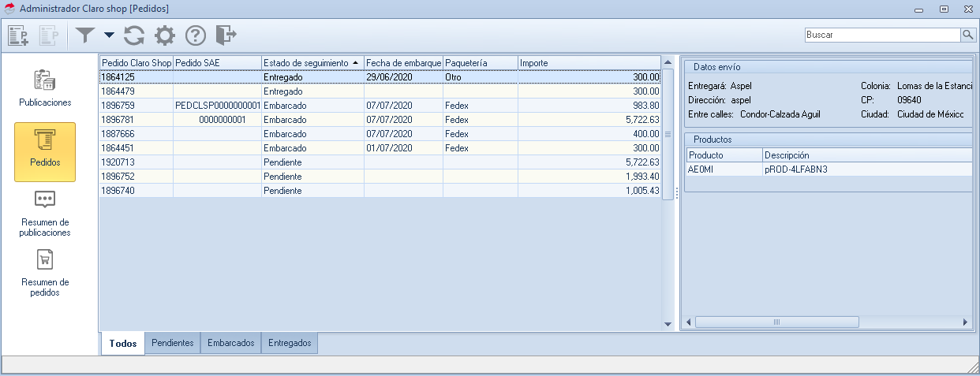Open Resumen de pedidos
Image resolution: width=980 pixels, height=376 pixels.
pos(45,273)
